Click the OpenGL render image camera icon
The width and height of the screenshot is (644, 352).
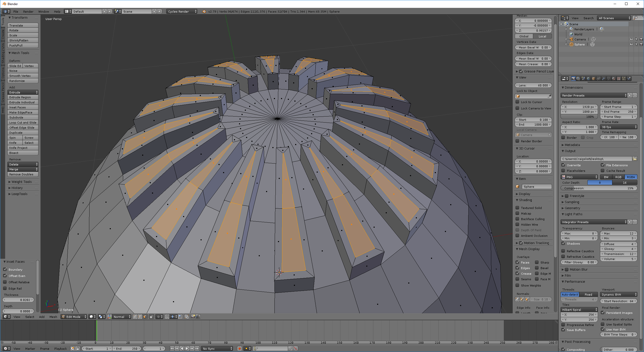pos(193,317)
